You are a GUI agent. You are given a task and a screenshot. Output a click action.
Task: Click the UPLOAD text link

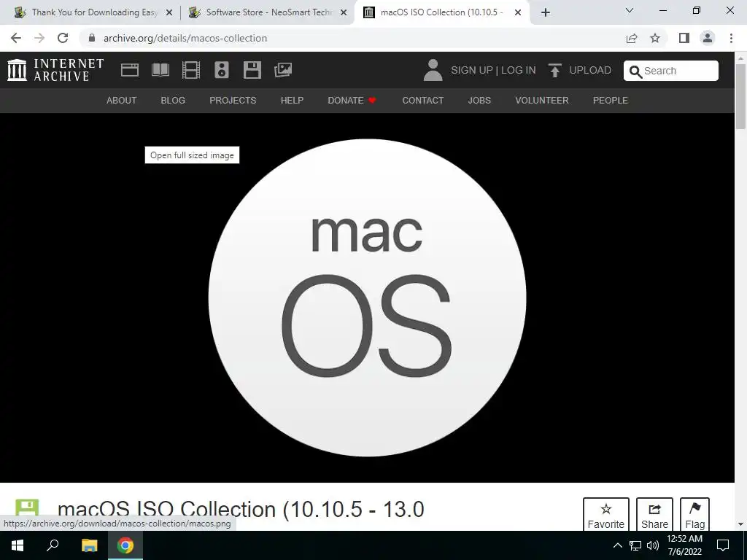tap(589, 70)
